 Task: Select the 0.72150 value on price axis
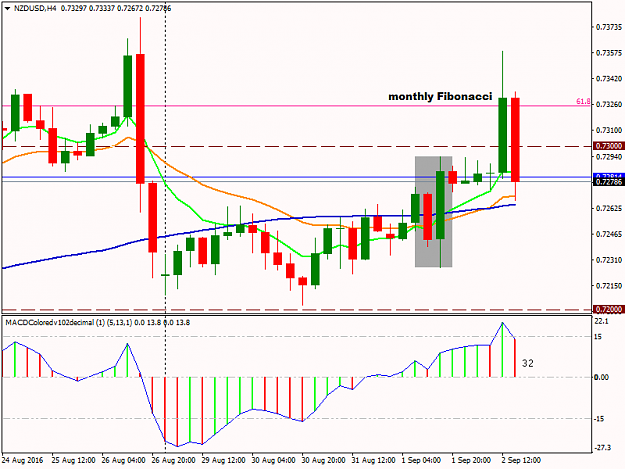coord(609,286)
